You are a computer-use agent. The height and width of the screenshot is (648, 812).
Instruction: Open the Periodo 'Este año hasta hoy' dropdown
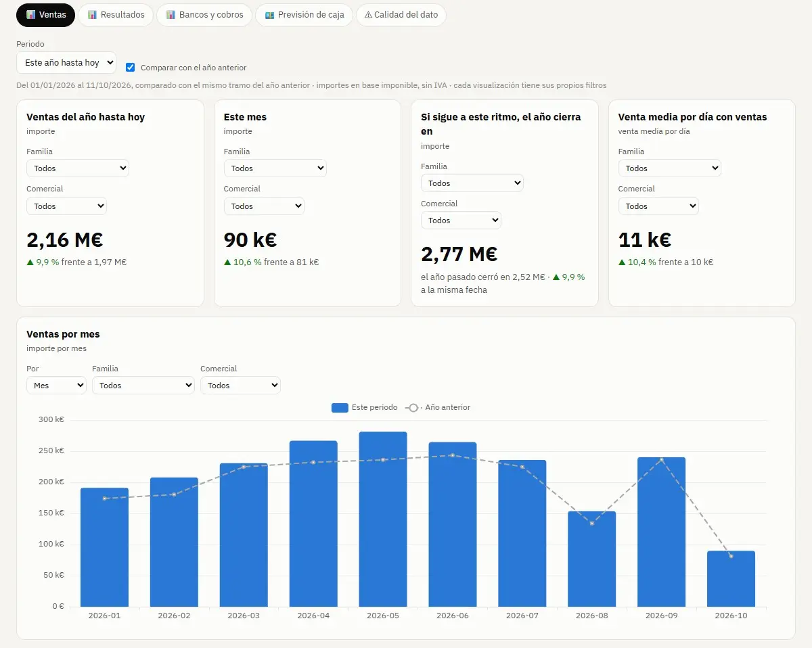(66, 62)
